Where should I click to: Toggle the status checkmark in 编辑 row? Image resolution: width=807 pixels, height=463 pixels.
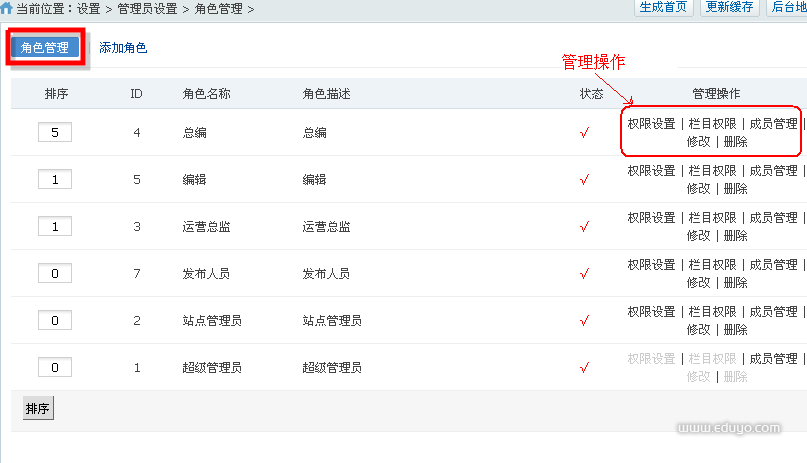coord(585,180)
